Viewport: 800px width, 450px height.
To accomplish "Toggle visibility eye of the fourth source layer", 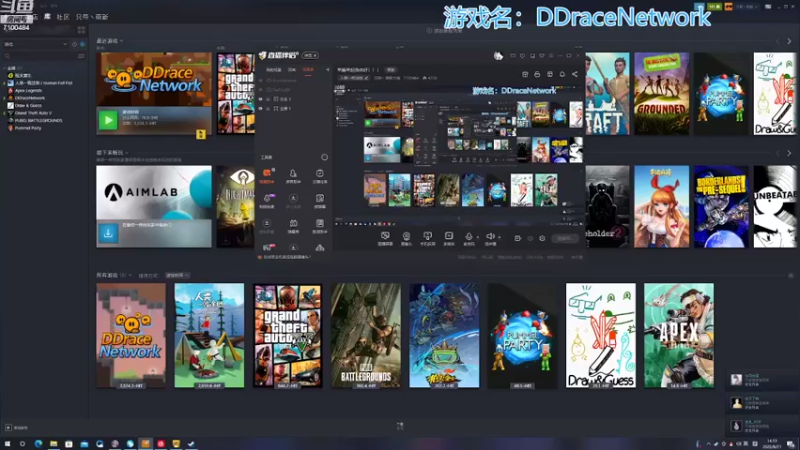I will [261, 109].
